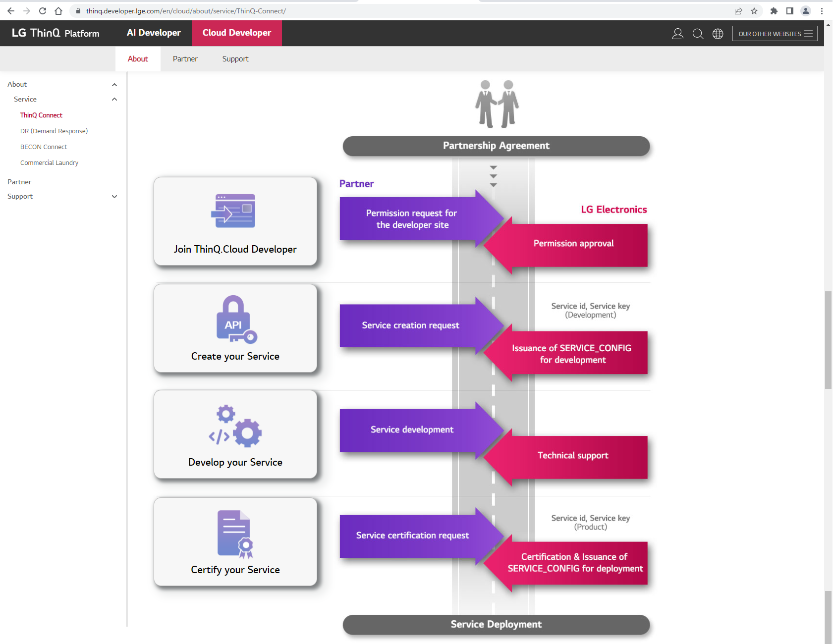
Task: Share this page via the share icon
Action: pyautogui.click(x=738, y=11)
